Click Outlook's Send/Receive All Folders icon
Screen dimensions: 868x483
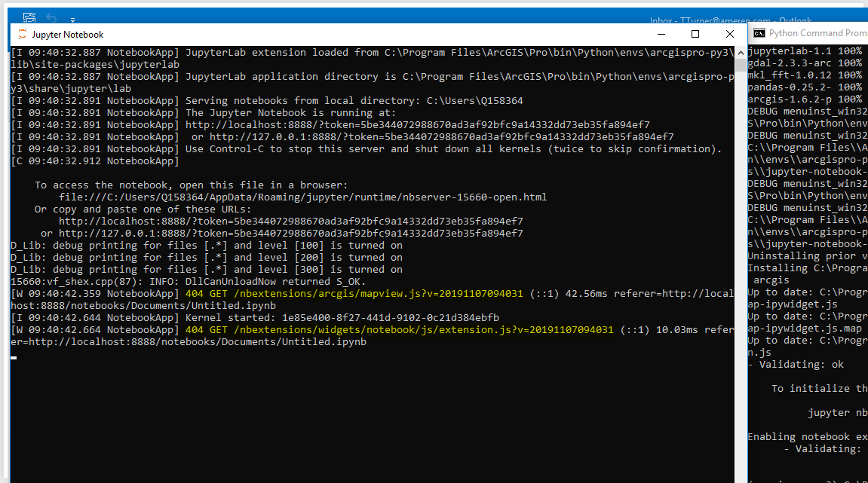(x=29, y=17)
